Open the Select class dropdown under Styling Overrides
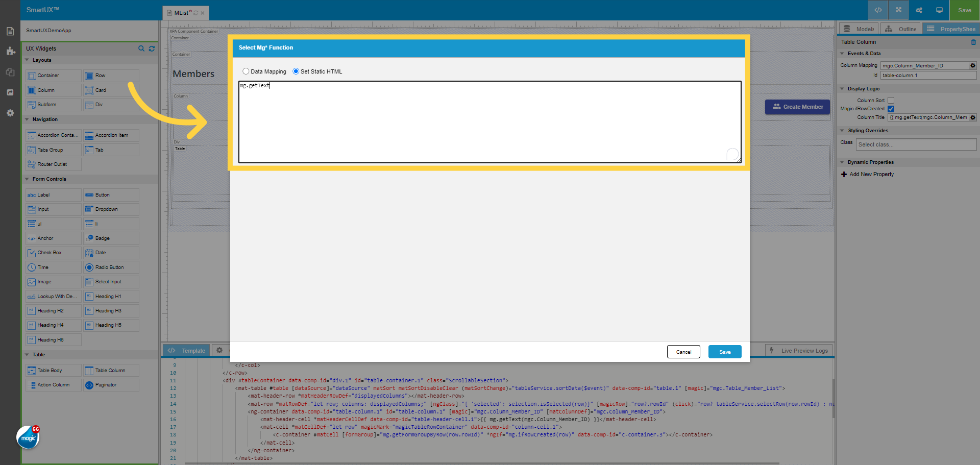Image resolution: width=980 pixels, height=465 pixels. click(x=916, y=144)
